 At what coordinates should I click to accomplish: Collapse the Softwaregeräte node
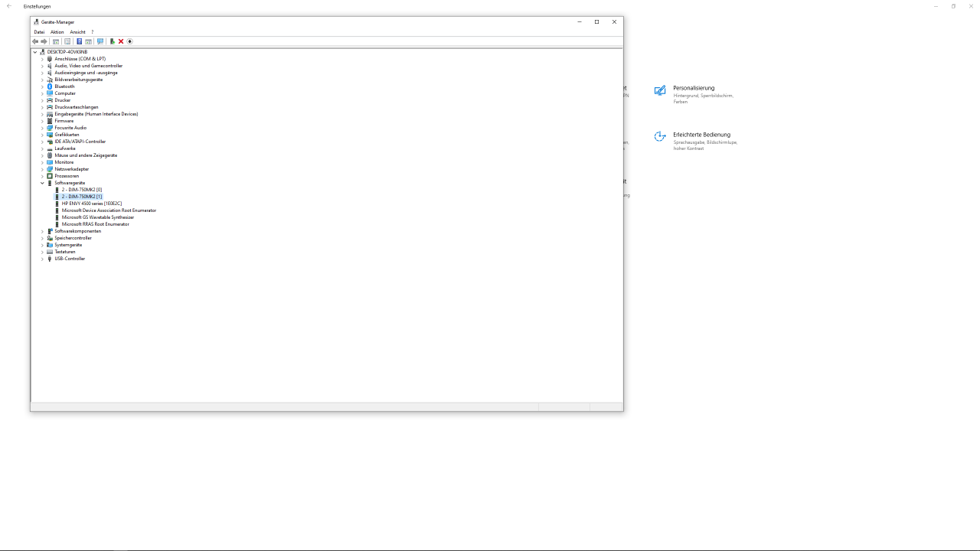point(42,183)
